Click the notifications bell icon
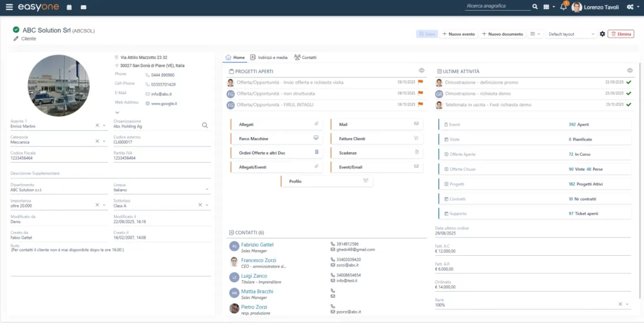The width and height of the screenshot is (644, 323). coord(563,7)
